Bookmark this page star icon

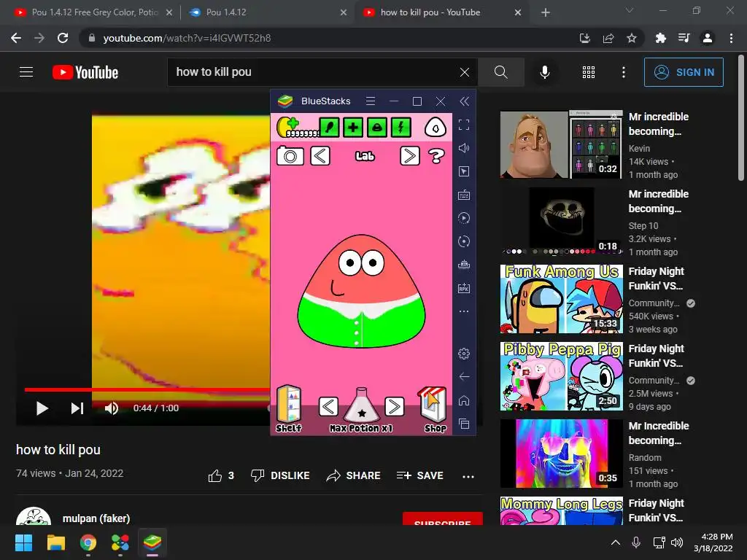pyautogui.click(x=632, y=38)
